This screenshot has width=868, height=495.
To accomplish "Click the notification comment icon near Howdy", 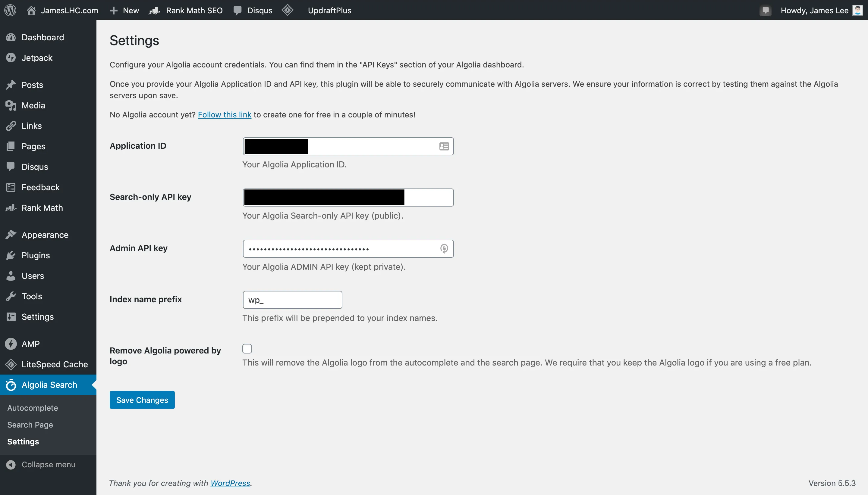I will [x=766, y=11].
